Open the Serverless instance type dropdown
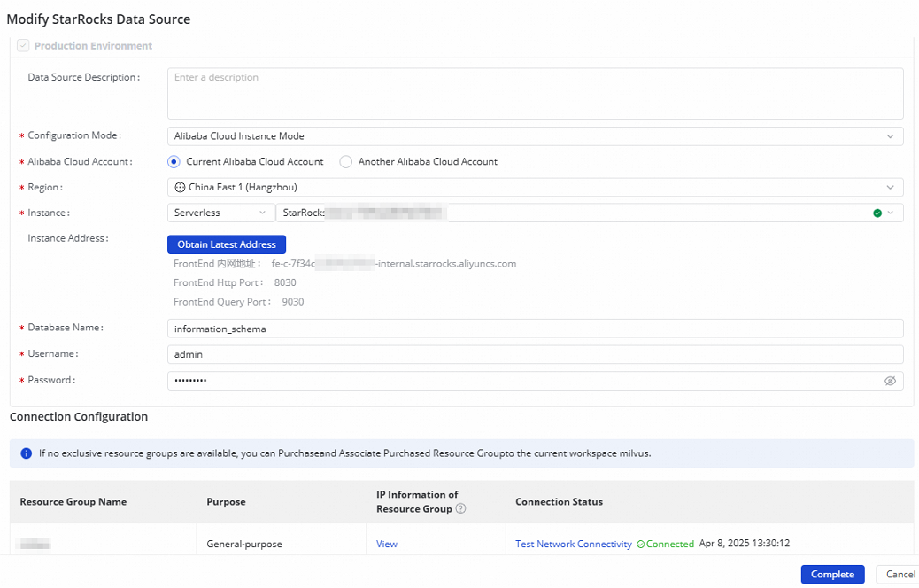Viewport: 919px width, 588px height. pyautogui.click(x=220, y=213)
